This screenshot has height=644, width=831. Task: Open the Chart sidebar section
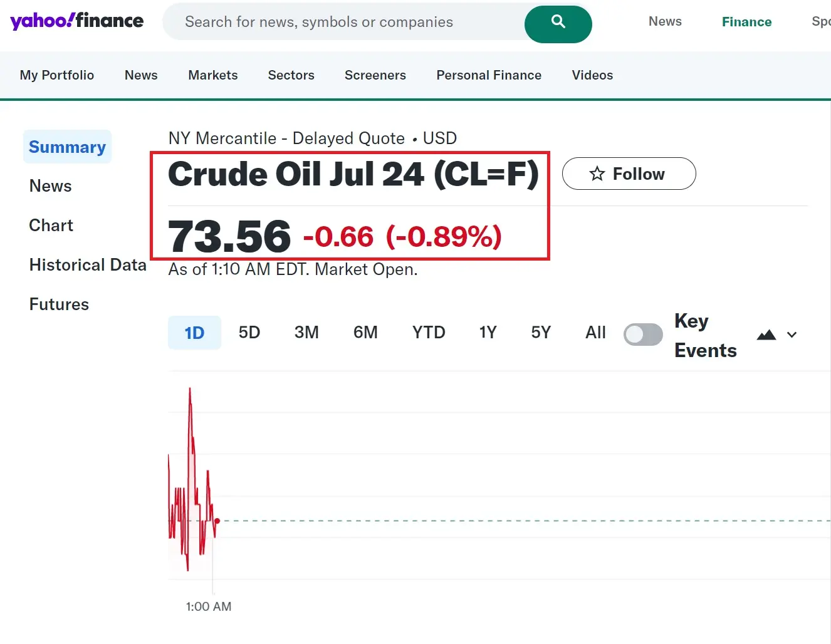51,226
